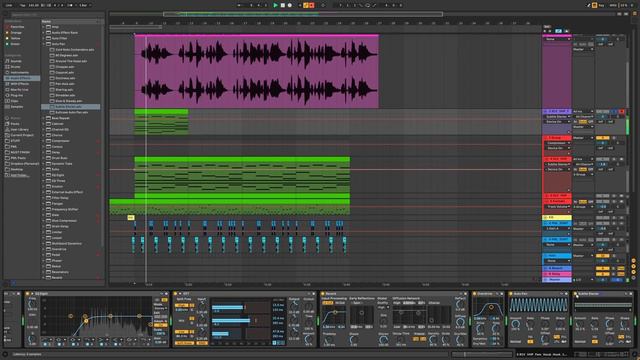Start playback with the Play button
The width and height of the screenshot is (640, 360).
tap(275, 5)
